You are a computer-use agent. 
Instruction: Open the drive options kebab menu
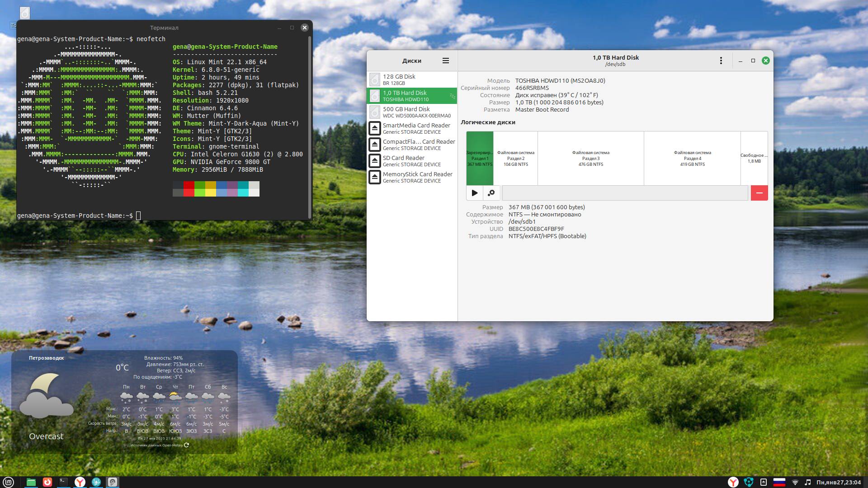721,60
